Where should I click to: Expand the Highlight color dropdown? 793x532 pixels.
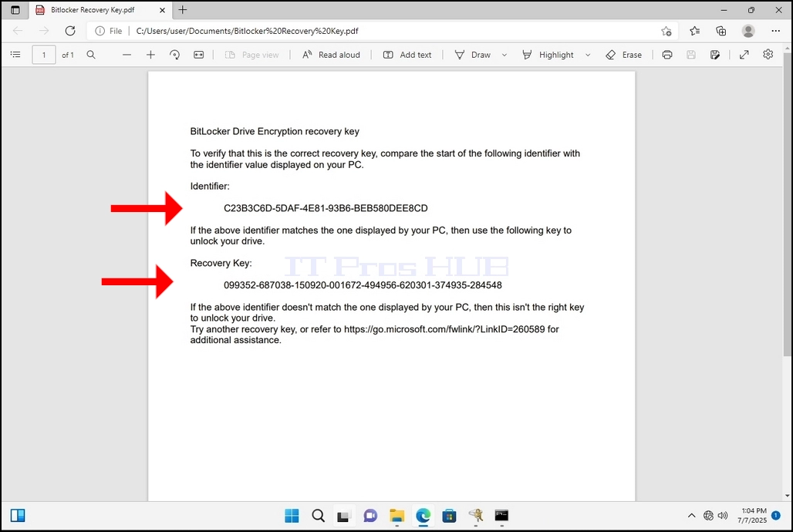tap(588, 55)
